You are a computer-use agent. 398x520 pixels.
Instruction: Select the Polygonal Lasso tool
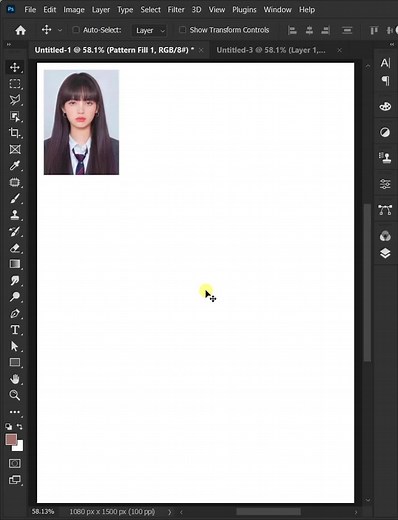[x=15, y=100]
